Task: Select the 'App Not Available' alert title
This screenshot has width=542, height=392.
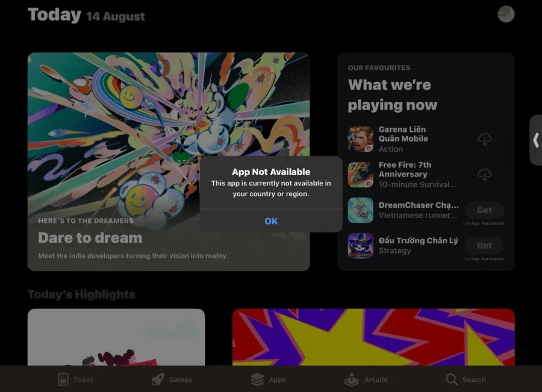Action: point(271,172)
